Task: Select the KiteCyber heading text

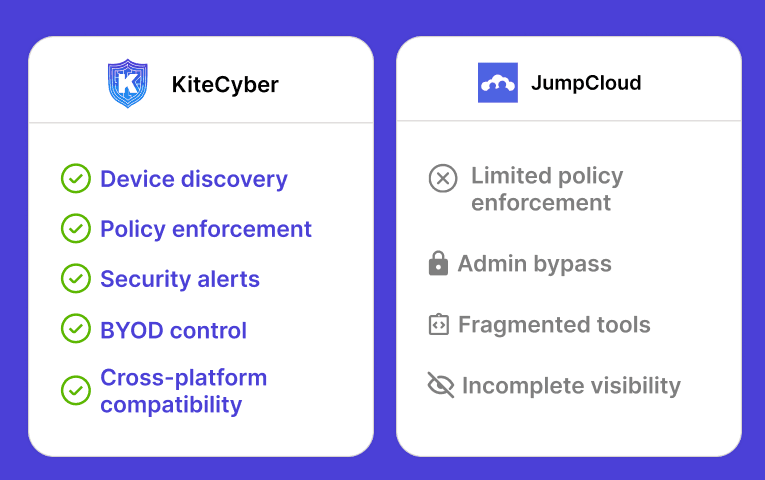Action: click(x=225, y=85)
